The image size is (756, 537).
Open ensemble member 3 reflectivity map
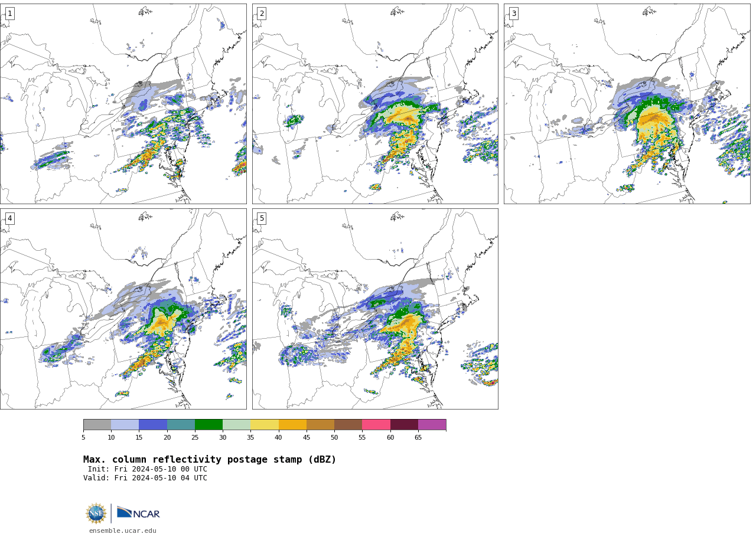[x=627, y=104]
